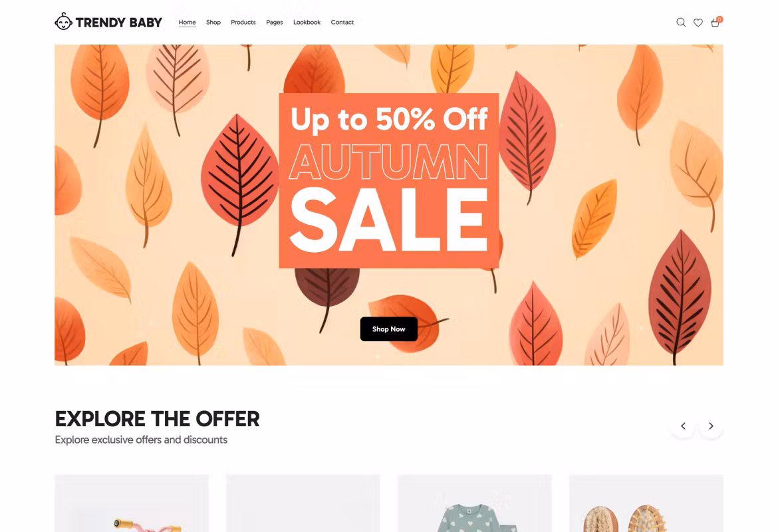Open the Contact page link
Viewport: 778px width, 532px height.
click(342, 23)
